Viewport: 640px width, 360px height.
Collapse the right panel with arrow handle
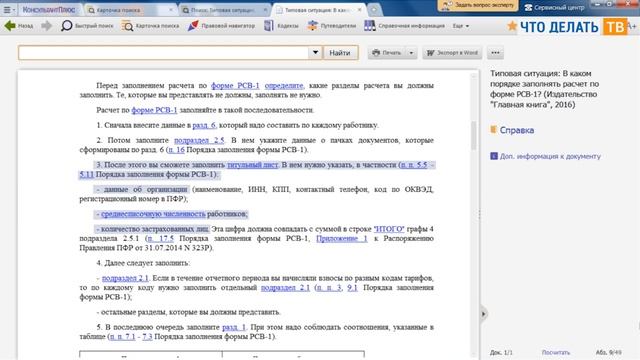(x=484, y=314)
